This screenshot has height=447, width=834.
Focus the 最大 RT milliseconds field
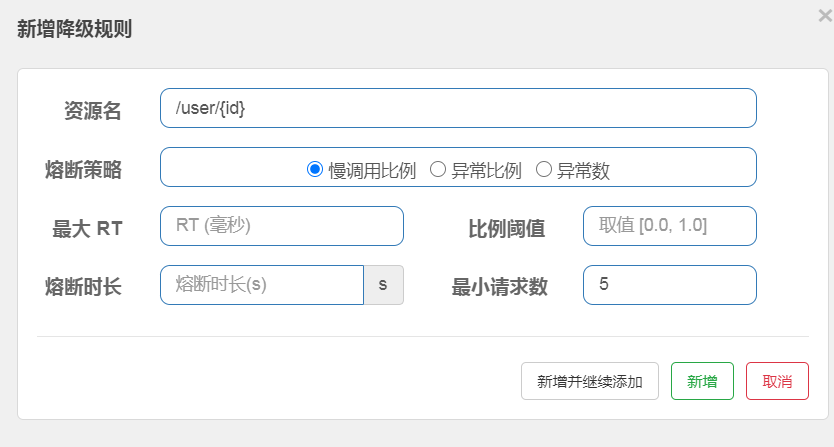point(281,226)
